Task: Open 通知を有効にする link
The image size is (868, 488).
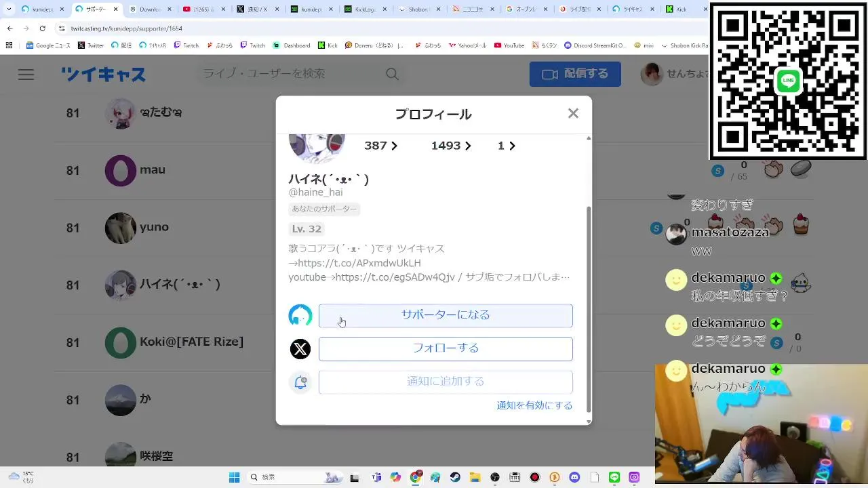Action: pos(534,405)
